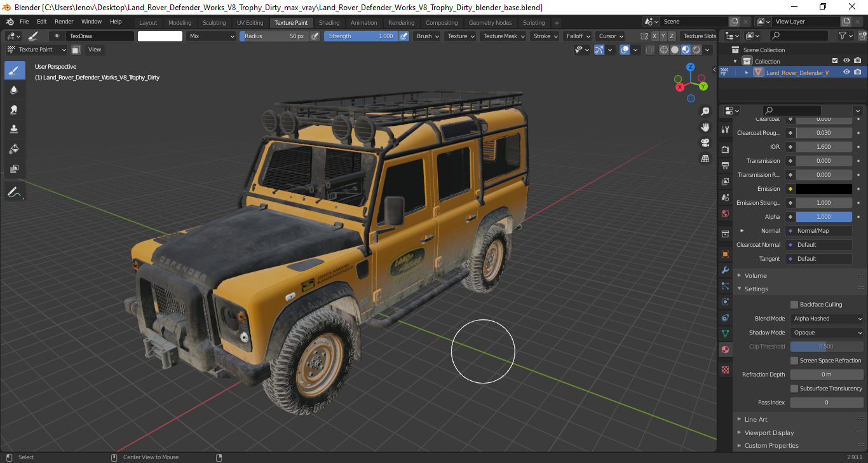
Task: Select the Fill bucket tool
Action: (x=15, y=149)
